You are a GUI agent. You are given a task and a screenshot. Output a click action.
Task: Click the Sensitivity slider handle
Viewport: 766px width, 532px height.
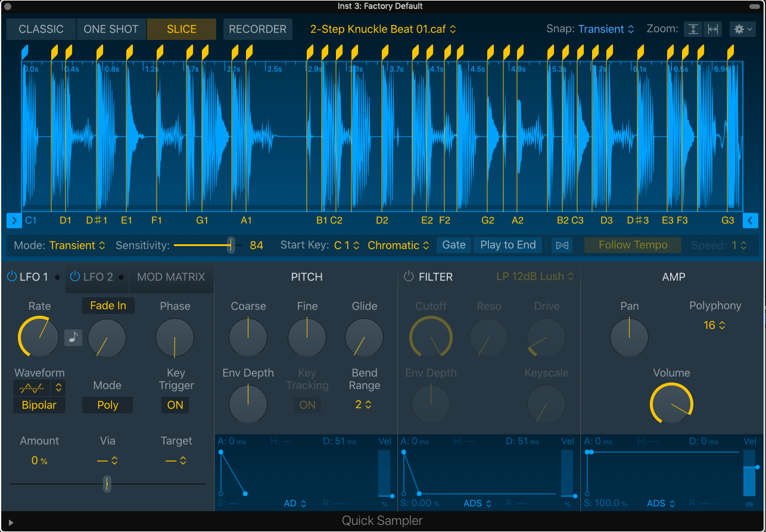pos(231,245)
